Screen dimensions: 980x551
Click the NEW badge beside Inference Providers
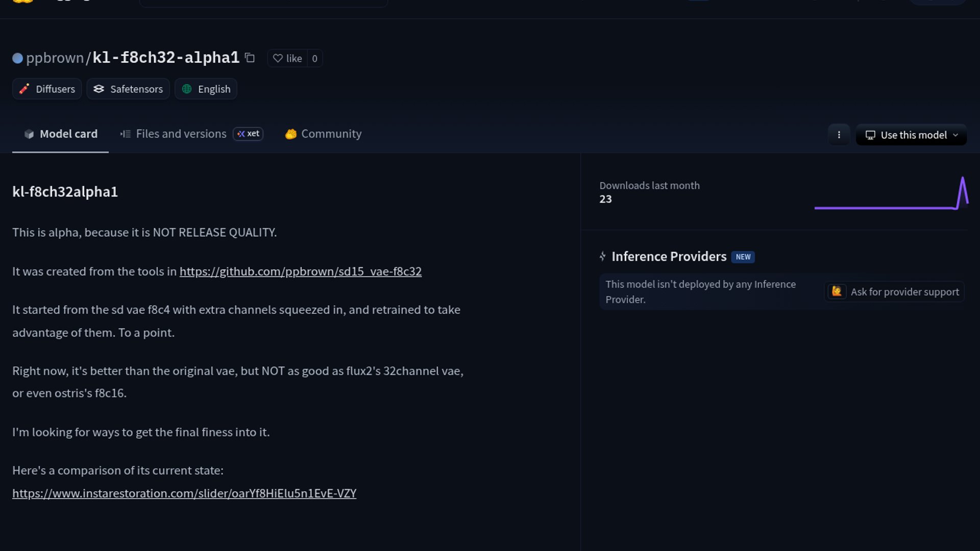(x=743, y=257)
